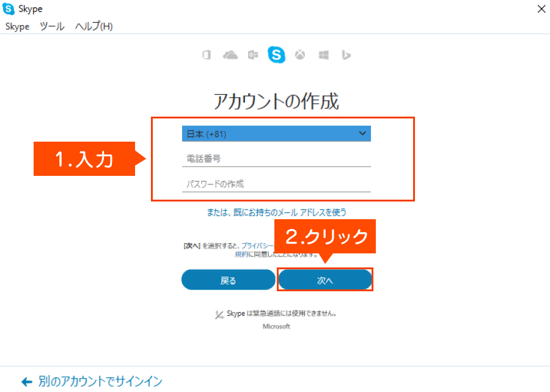
Task: Open the country code dropdown
Action: [276, 133]
